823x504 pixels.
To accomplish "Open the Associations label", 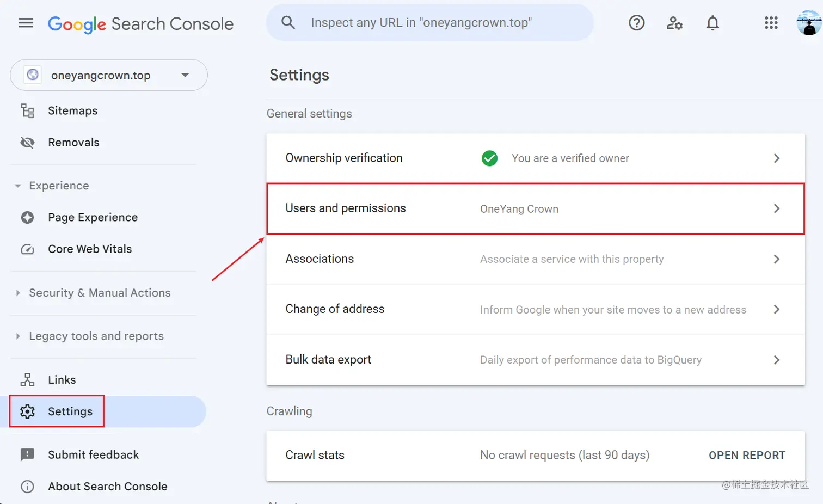I will [x=320, y=259].
